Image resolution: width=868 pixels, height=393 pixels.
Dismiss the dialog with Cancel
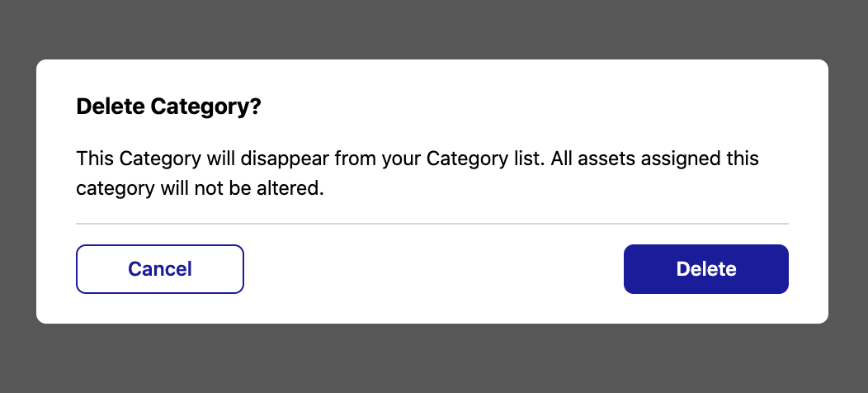(x=160, y=269)
